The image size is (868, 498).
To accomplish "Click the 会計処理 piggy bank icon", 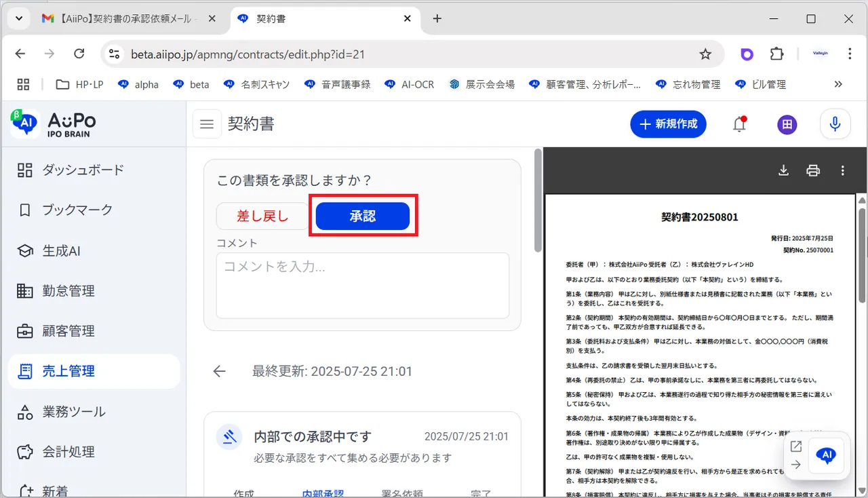I will tap(25, 452).
